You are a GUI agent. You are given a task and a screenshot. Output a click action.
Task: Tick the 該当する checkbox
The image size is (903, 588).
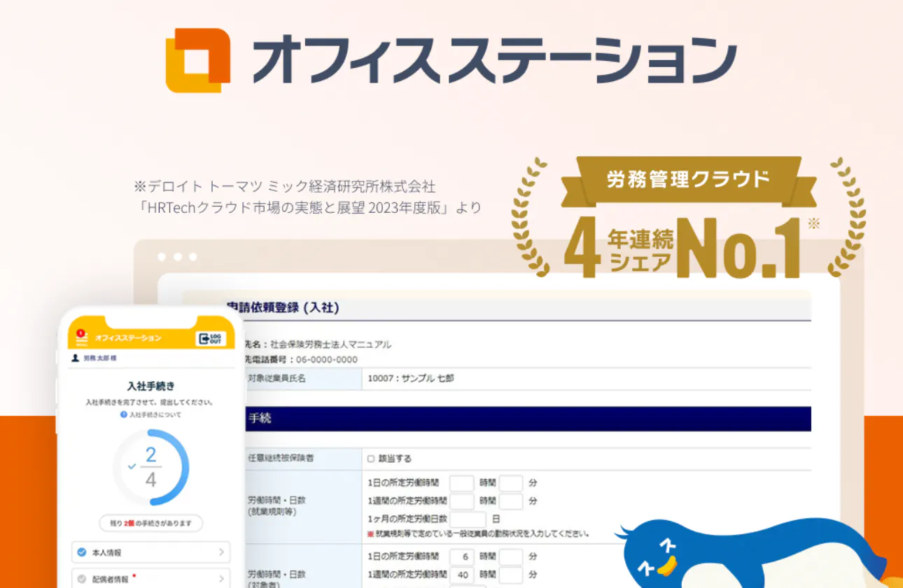pyautogui.click(x=371, y=459)
